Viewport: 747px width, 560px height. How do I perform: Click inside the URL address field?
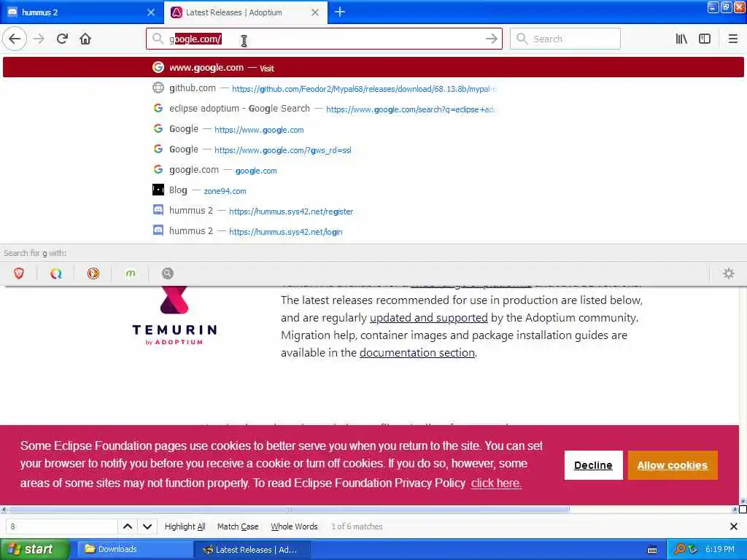point(324,39)
